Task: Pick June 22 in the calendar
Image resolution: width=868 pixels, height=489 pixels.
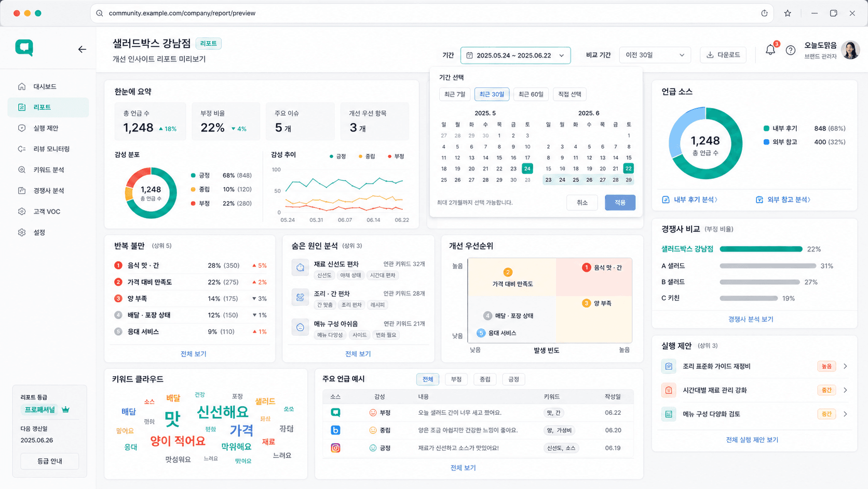Action: pyautogui.click(x=629, y=168)
